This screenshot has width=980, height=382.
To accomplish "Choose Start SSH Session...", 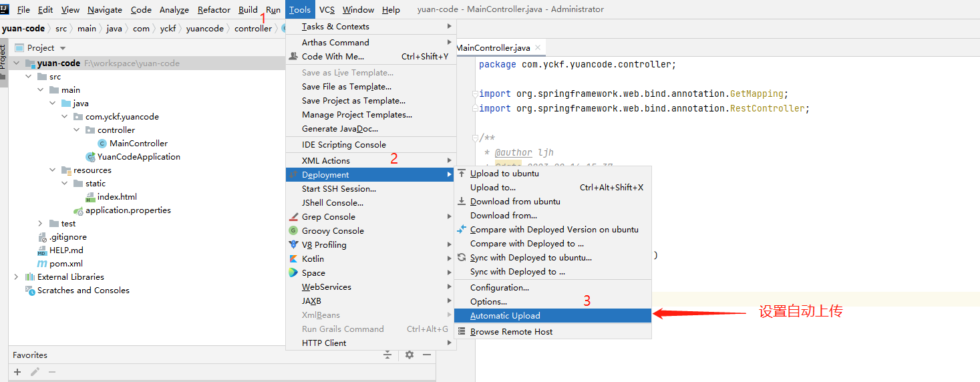I will point(371,189).
